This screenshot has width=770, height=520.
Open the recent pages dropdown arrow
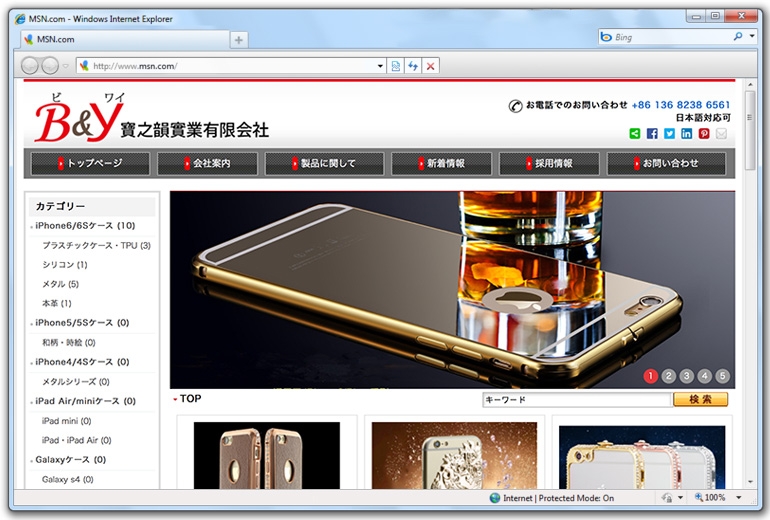pos(65,66)
